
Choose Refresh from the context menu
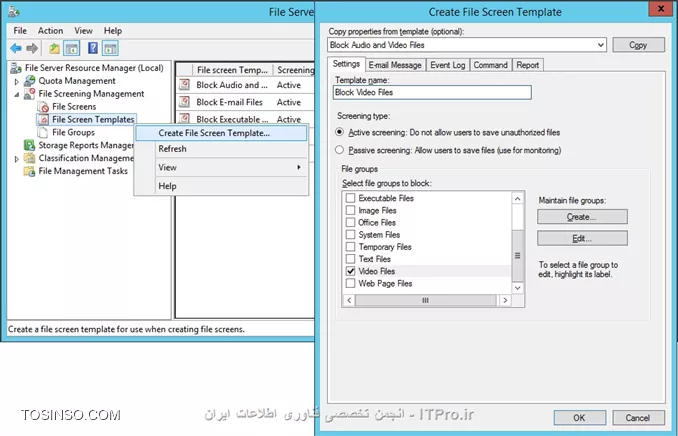pos(172,149)
